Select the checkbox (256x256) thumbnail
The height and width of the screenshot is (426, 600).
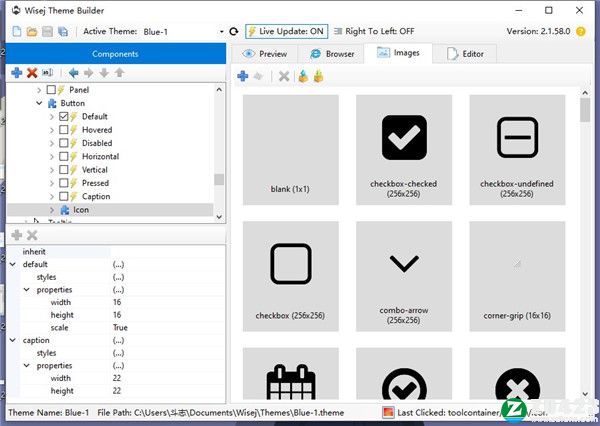pyautogui.click(x=290, y=276)
